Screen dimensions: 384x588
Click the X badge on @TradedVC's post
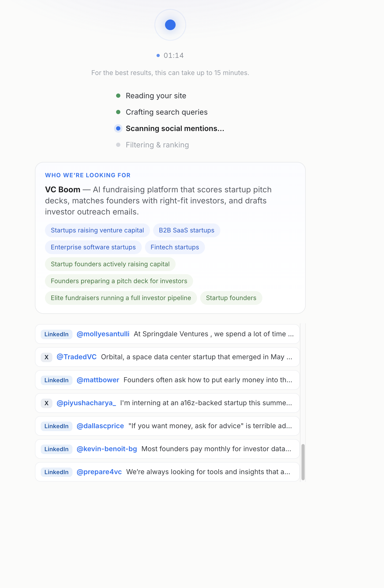pyautogui.click(x=47, y=357)
